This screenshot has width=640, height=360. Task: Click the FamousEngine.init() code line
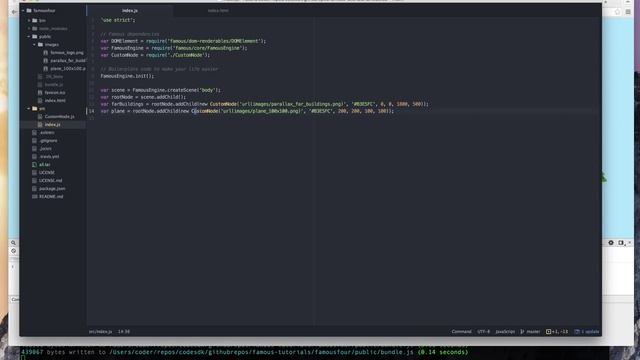(127, 76)
